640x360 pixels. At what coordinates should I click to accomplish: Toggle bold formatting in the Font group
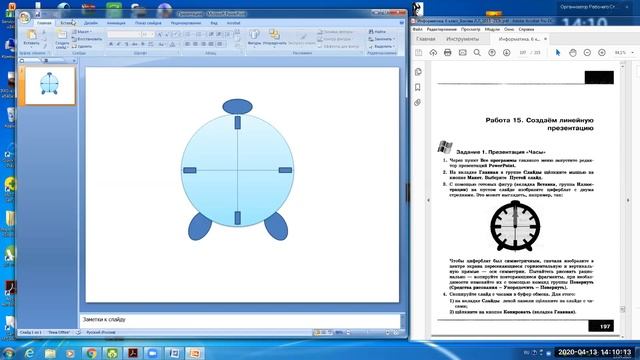point(111,44)
